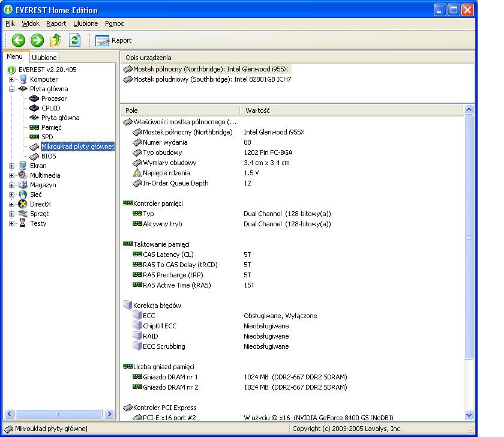
Task: Click the BIOS chip icon
Action: pos(34,157)
